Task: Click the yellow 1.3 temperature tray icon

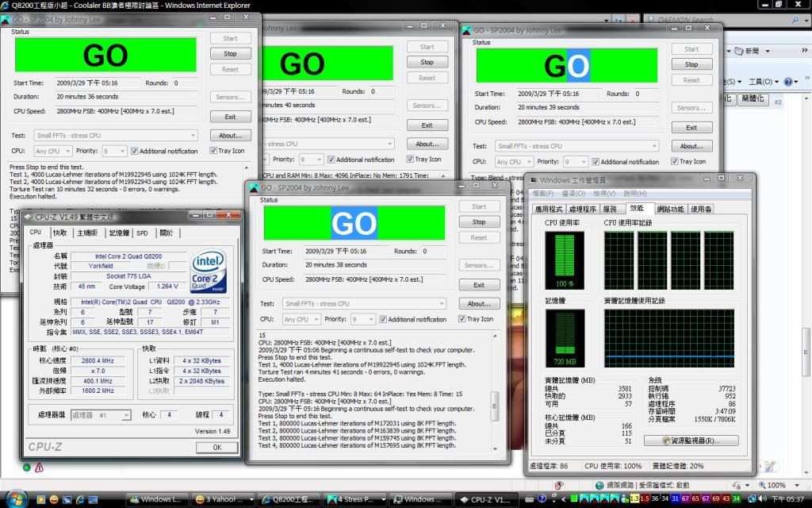Action: 634,498
